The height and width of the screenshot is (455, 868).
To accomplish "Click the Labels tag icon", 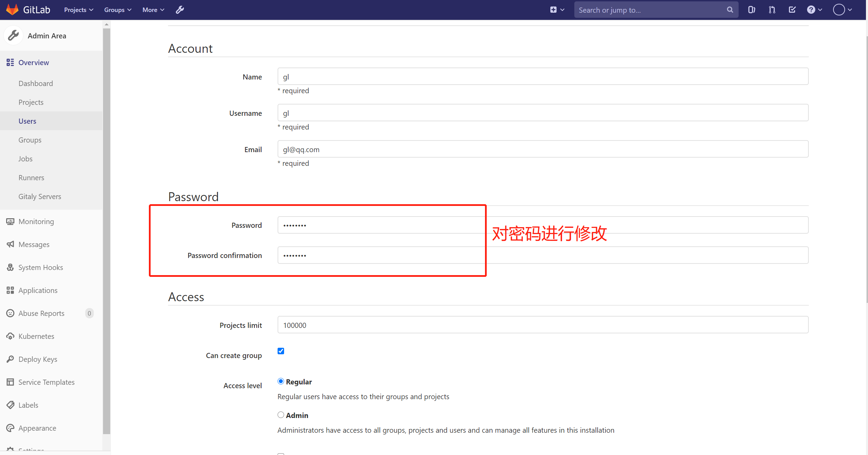I will (x=10, y=405).
